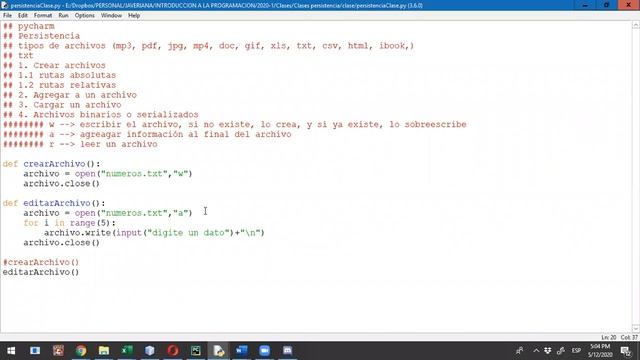
Task: Open the brown-red icon app in taskbar
Action: (x=58, y=351)
